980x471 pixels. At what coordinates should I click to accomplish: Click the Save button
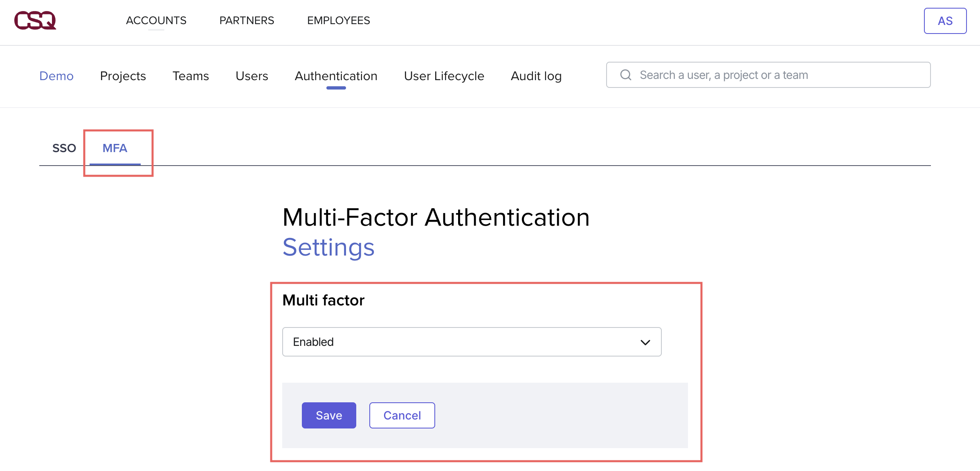(x=328, y=415)
